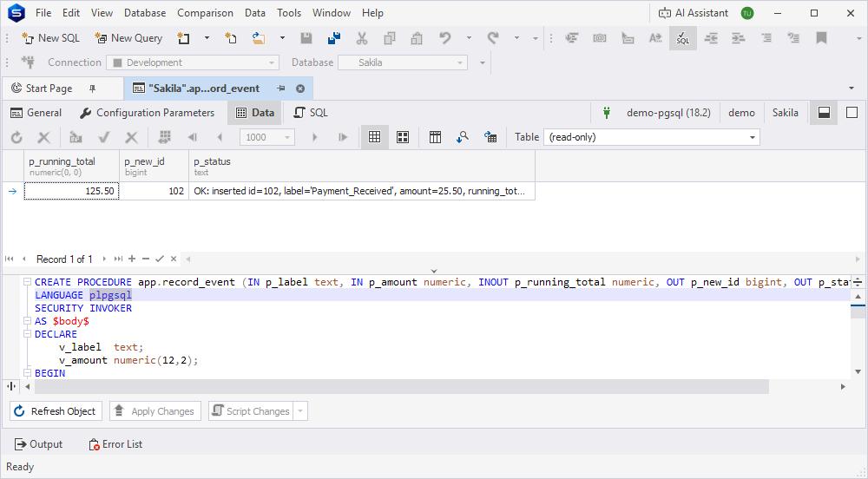
Task: Click the increase indent icon
Action: 739,38
